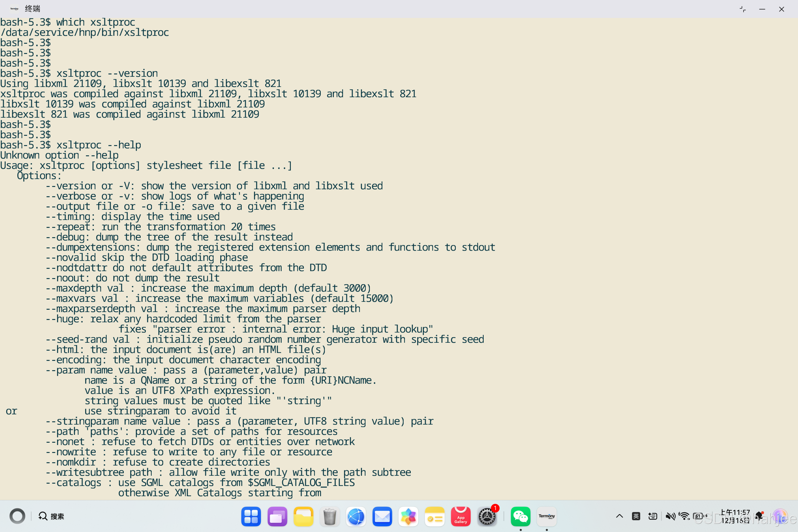Open the Trash bin

point(329,516)
